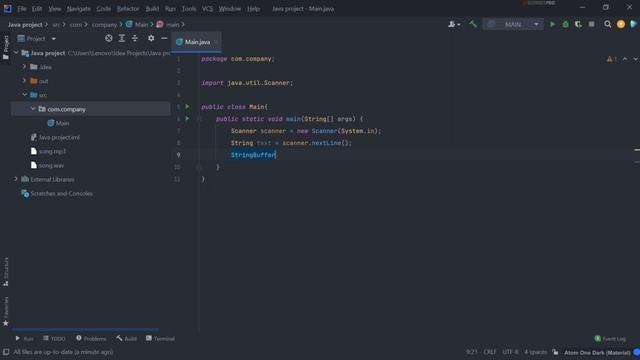This screenshot has height=360, width=640.
Task: Run the MAIN configuration with green play button
Action: tap(552, 24)
